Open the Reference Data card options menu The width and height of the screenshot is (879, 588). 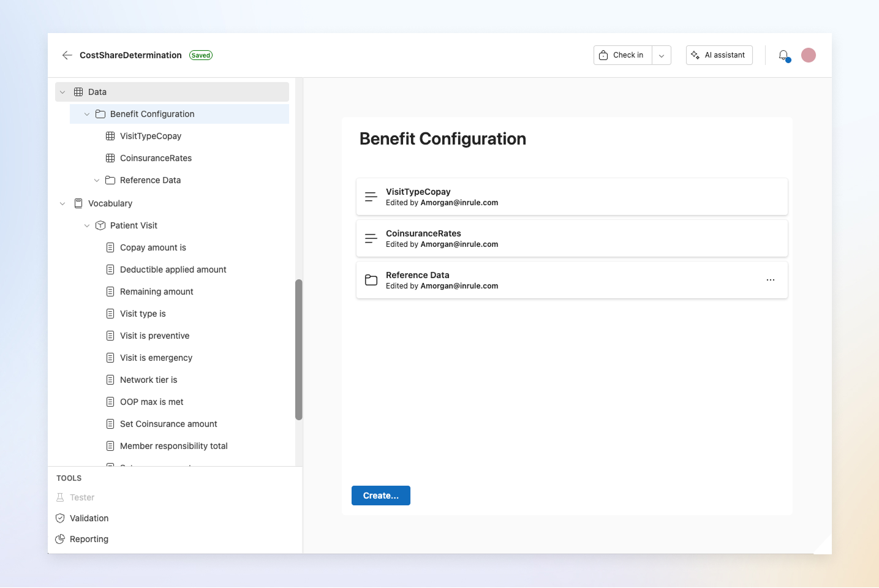coord(770,280)
